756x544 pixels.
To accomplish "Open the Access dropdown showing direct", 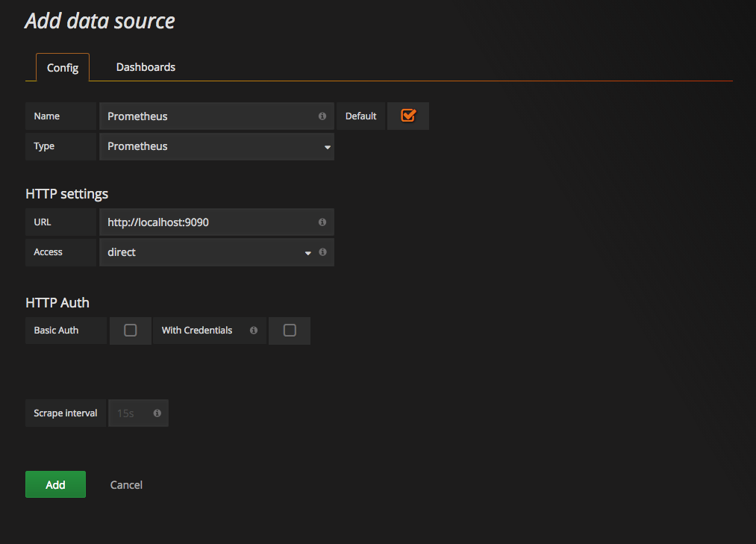I will [202, 252].
